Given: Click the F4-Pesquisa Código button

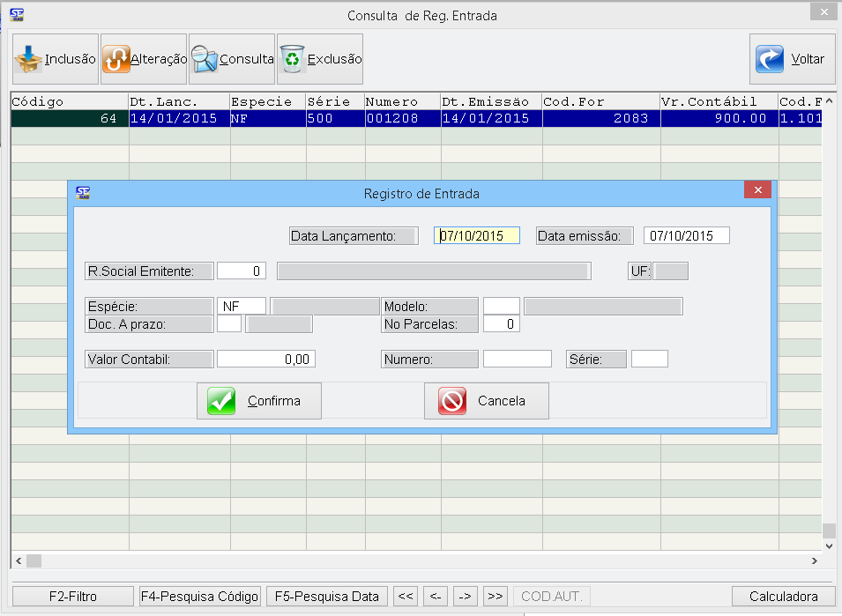Looking at the screenshot, I should (199, 597).
